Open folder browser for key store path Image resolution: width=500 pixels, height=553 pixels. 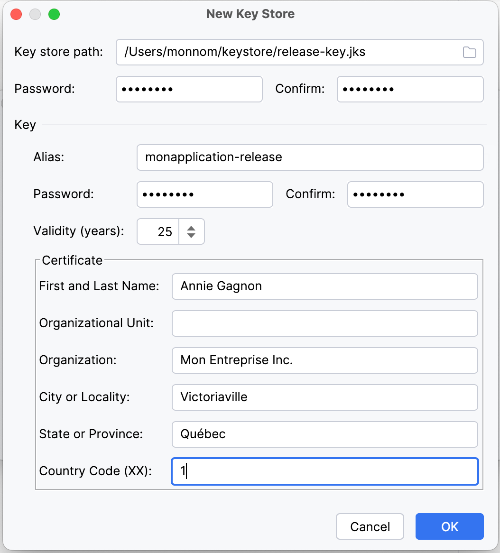469,52
